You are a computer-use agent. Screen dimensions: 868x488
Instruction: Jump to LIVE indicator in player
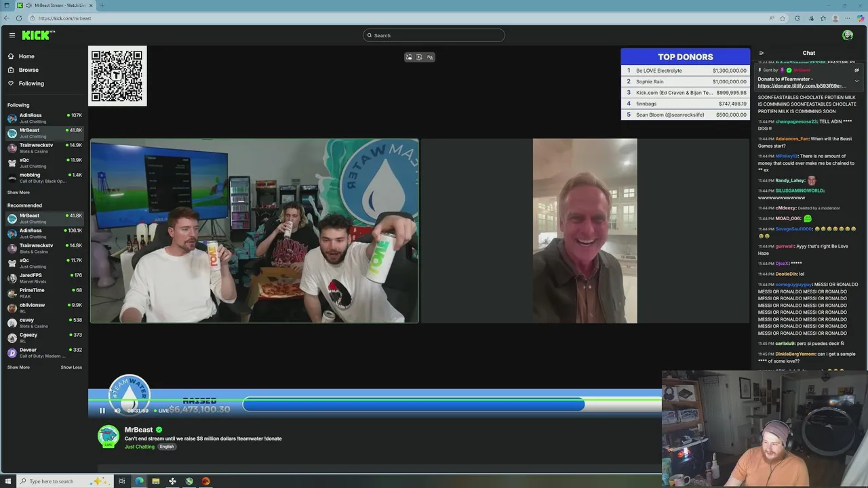(x=161, y=411)
